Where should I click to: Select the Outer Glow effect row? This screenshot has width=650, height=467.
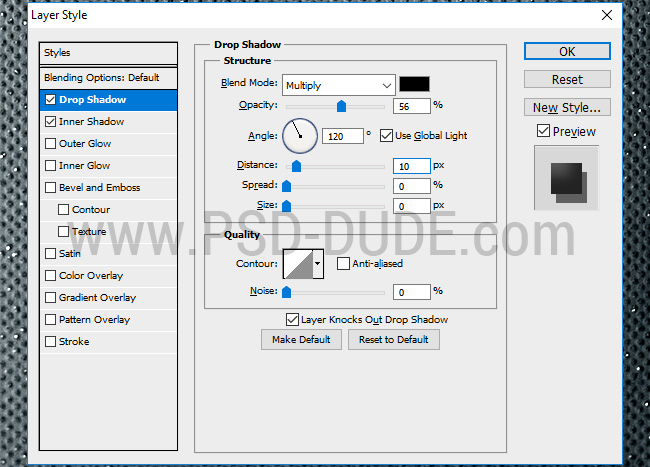108,144
